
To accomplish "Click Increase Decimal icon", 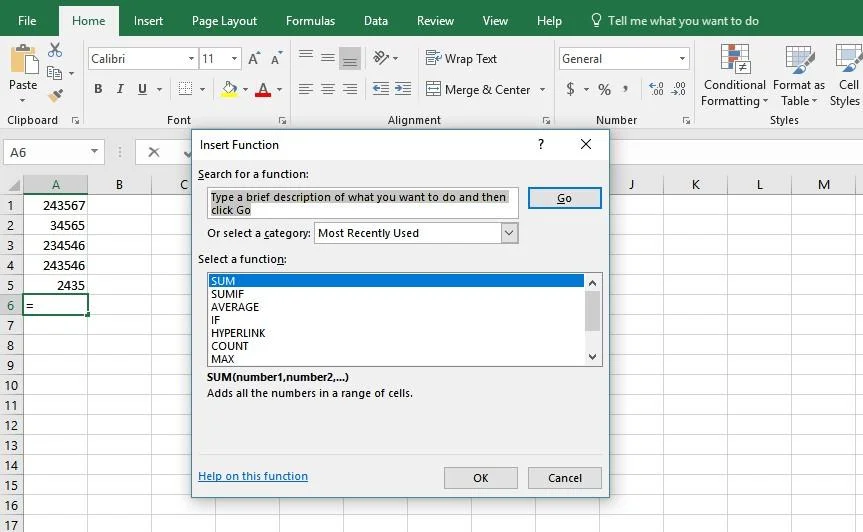I will coord(656,89).
